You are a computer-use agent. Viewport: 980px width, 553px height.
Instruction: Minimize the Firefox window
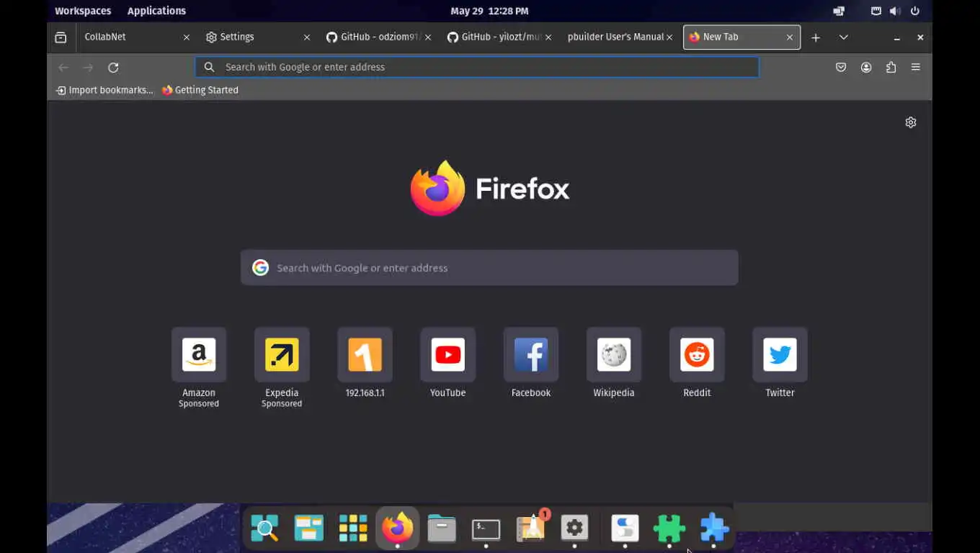click(896, 38)
